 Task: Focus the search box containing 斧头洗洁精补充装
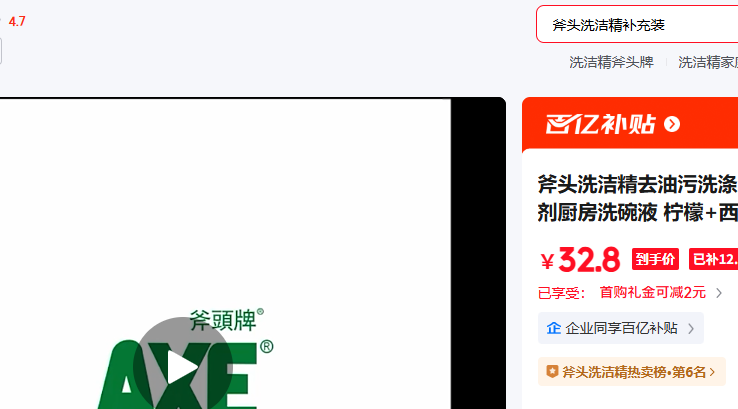tap(637, 24)
